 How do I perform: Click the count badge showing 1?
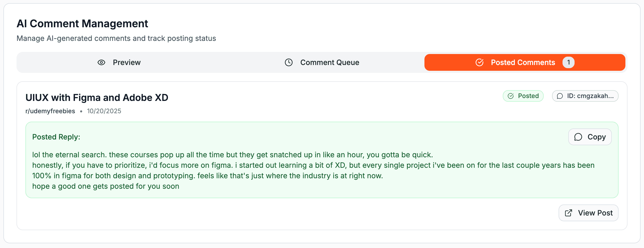tap(569, 62)
